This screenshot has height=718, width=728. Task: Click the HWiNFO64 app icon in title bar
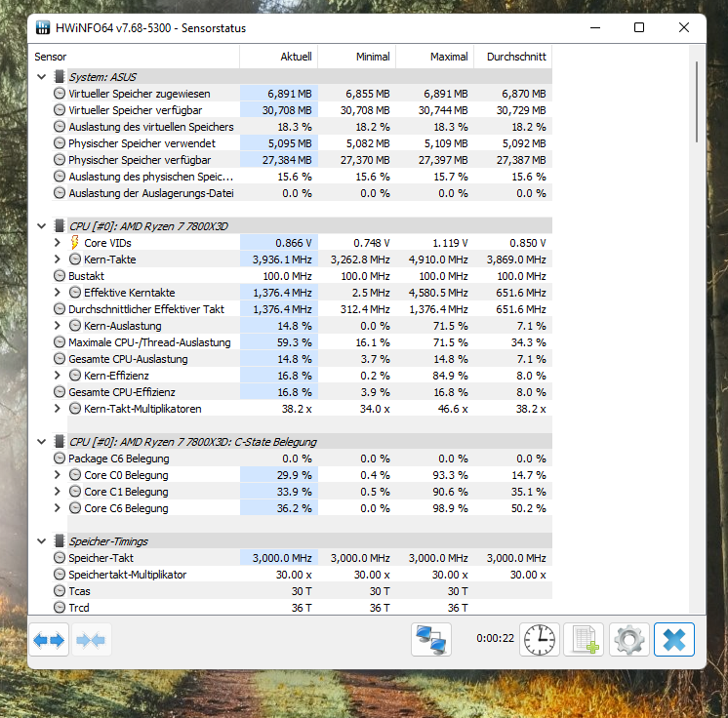click(43, 28)
